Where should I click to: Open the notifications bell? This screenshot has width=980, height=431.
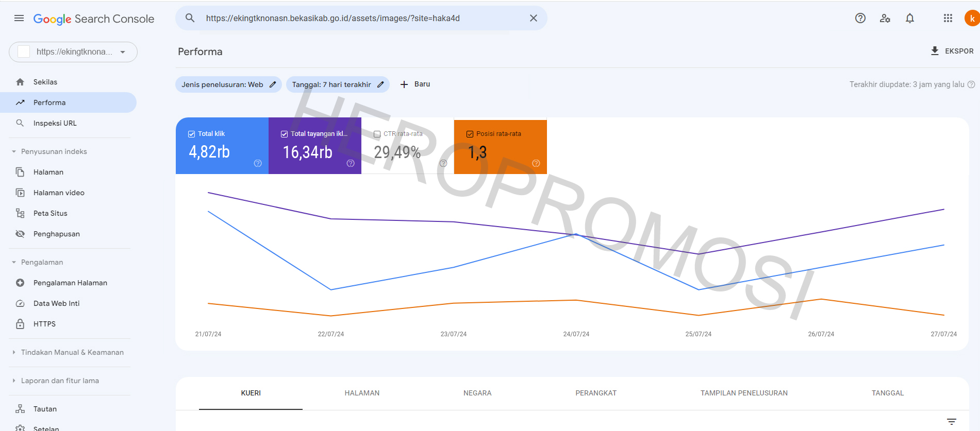910,19
